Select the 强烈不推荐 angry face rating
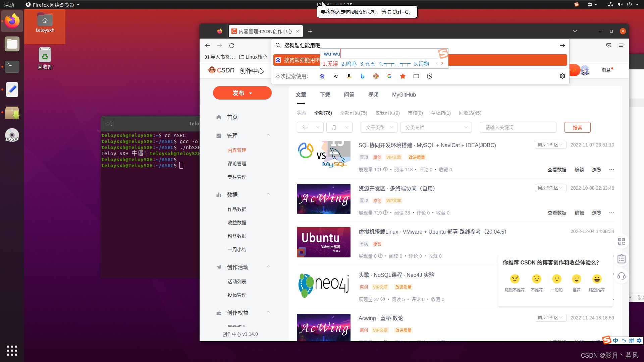This screenshot has width=644, height=362. (x=515, y=279)
